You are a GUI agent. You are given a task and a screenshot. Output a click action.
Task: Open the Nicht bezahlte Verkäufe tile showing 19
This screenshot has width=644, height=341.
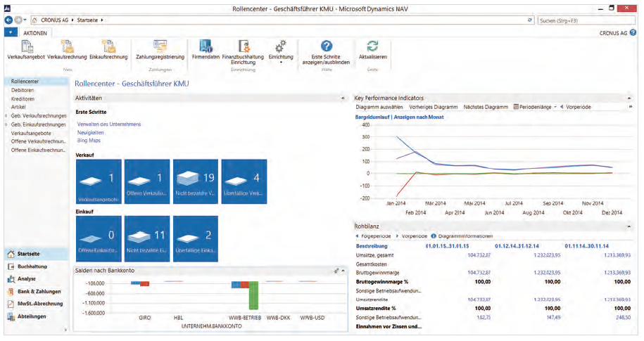click(x=196, y=181)
